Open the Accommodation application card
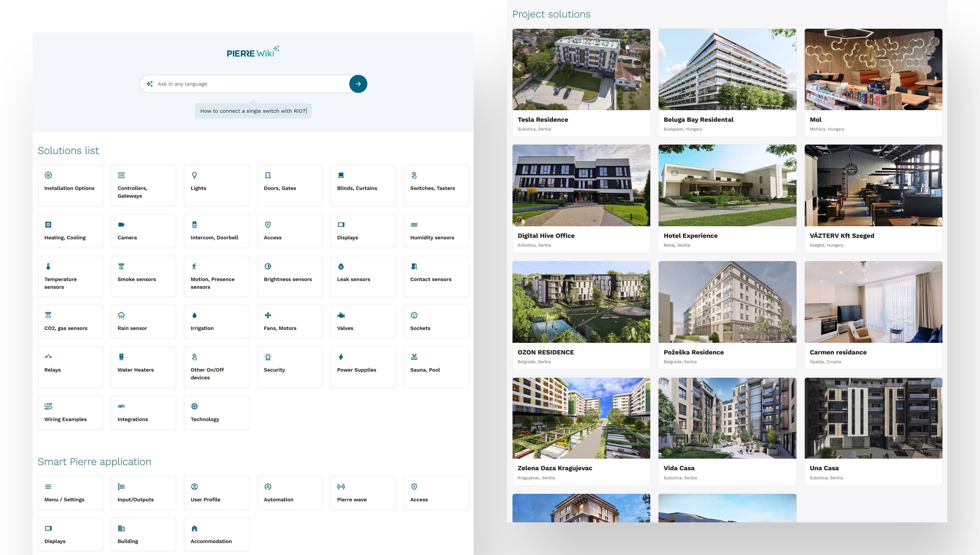This screenshot has width=980, height=555. click(217, 534)
